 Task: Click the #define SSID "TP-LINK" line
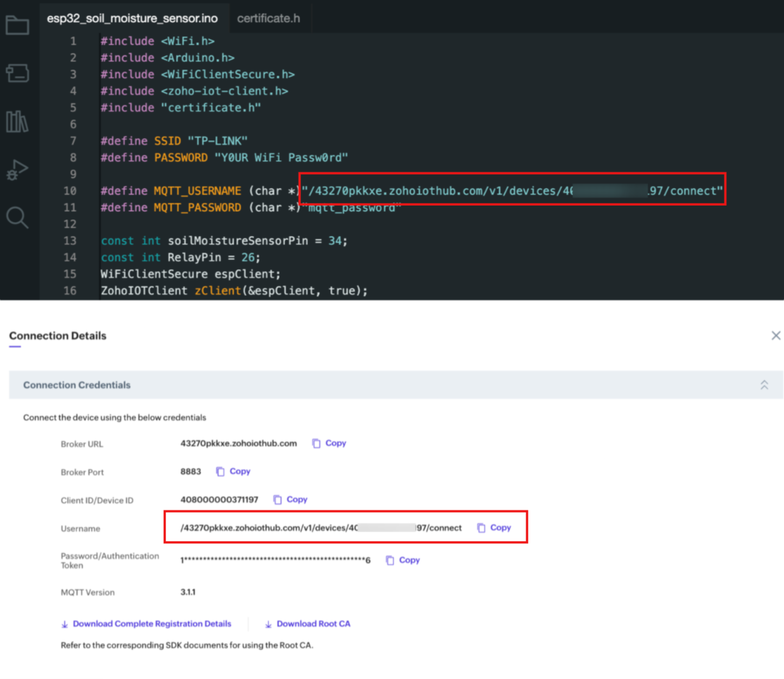(x=174, y=141)
